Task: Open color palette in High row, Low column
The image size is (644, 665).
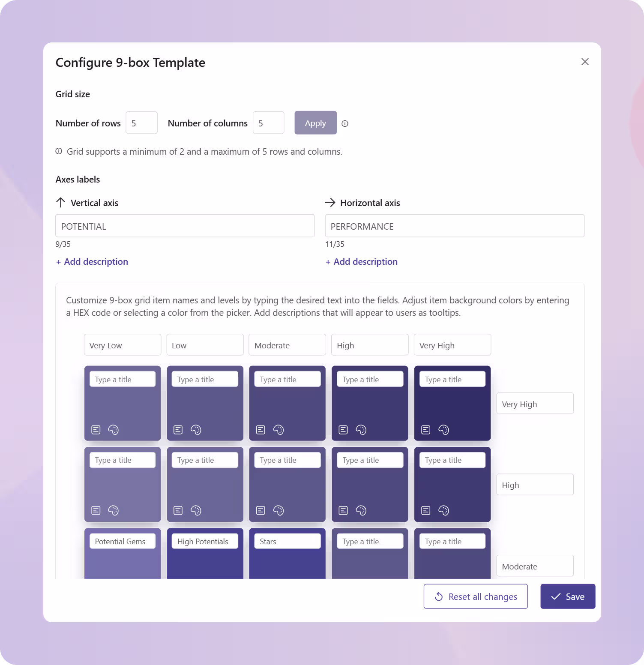Action: tap(196, 510)
